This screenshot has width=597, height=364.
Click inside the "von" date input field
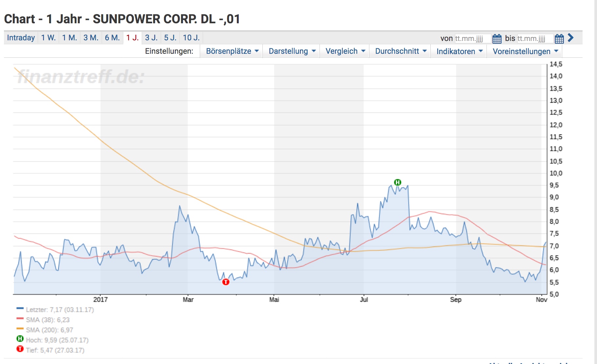472,38
